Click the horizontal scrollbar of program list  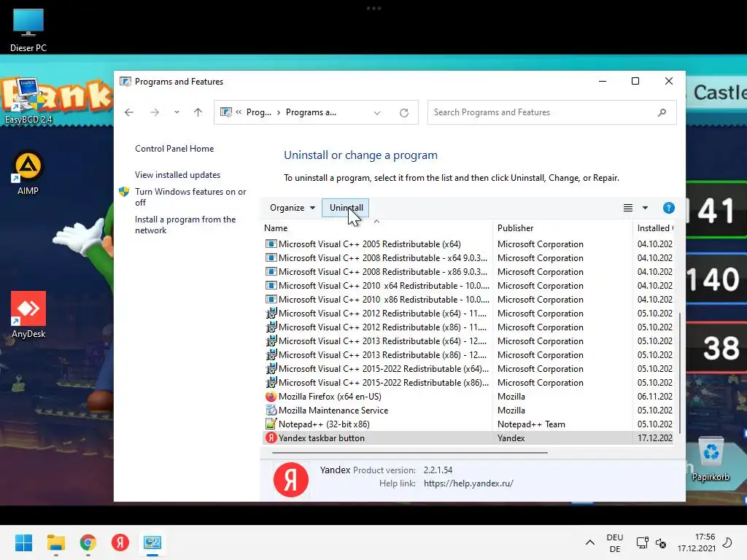(410, 453)
